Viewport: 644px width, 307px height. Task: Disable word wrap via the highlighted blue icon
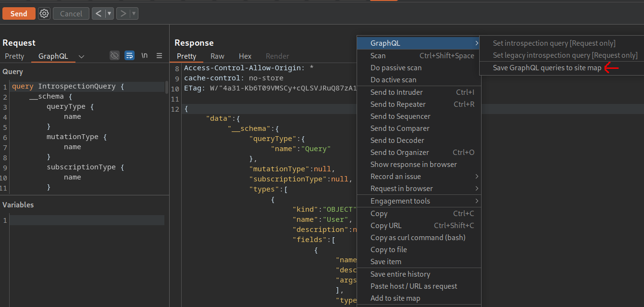coord(129,55)
